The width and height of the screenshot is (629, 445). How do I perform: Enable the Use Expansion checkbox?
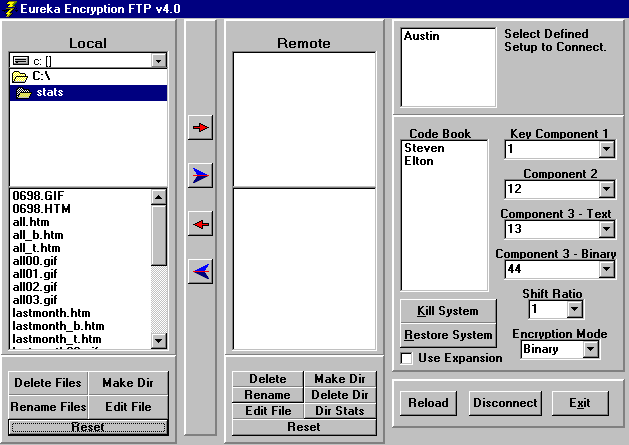[407, 358]
